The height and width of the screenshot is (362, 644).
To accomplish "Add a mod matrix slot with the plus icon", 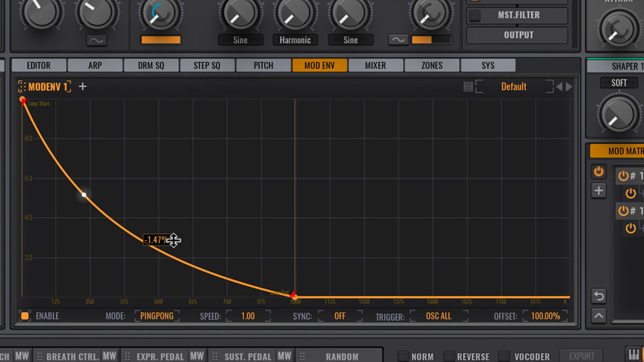I will 599,190.
